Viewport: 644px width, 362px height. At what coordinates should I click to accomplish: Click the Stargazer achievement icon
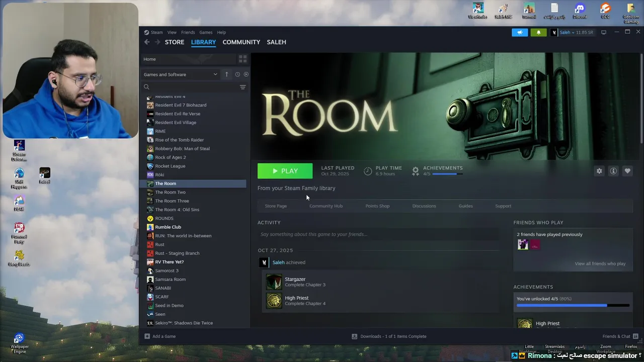(x=274, y=282)
